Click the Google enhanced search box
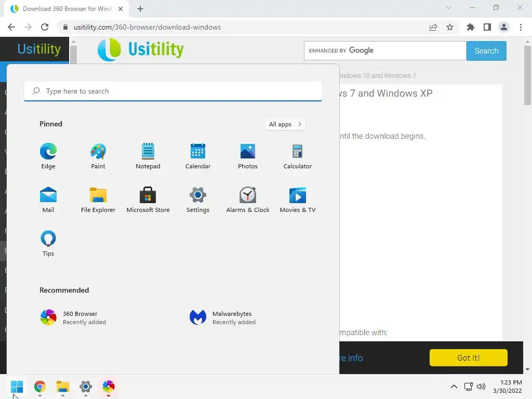Screen dimensions: 532x399 coord(385,50)
